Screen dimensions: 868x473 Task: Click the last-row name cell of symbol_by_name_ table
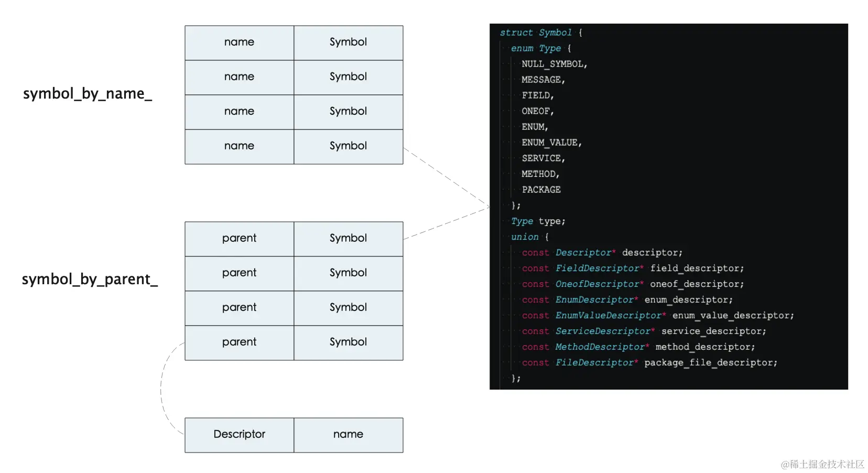click(x=240, y=146)
